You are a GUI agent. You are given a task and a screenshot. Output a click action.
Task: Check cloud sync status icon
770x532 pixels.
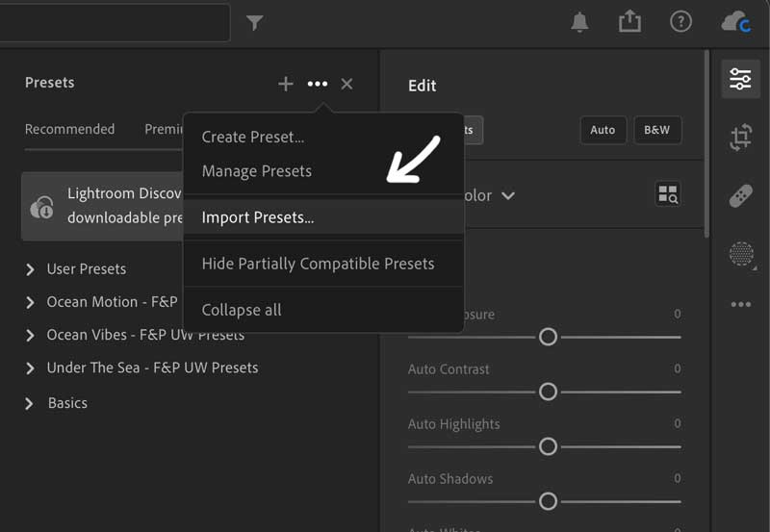tap(735, 21)
